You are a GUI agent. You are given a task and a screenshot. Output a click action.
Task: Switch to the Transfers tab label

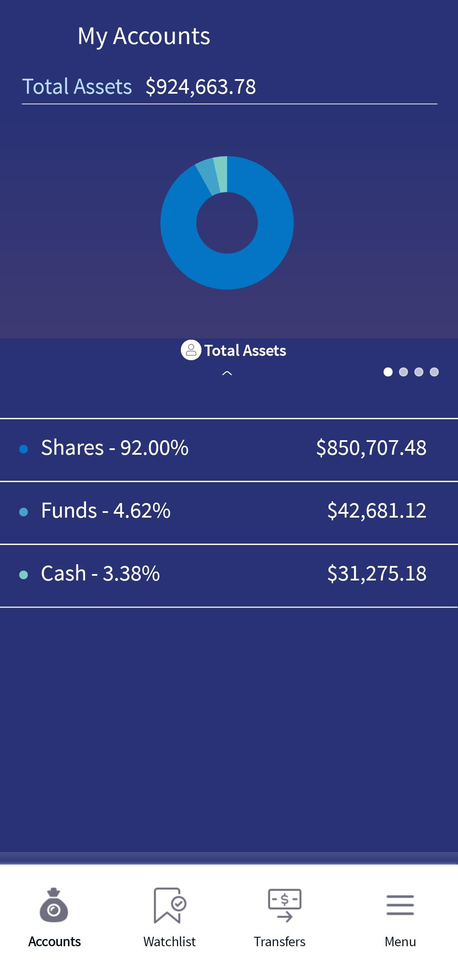pyautogui.click(x=280, y=942)
